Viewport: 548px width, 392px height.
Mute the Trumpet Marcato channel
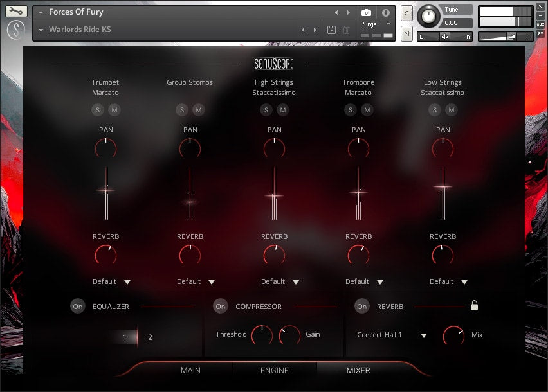(x=114, y=110)
